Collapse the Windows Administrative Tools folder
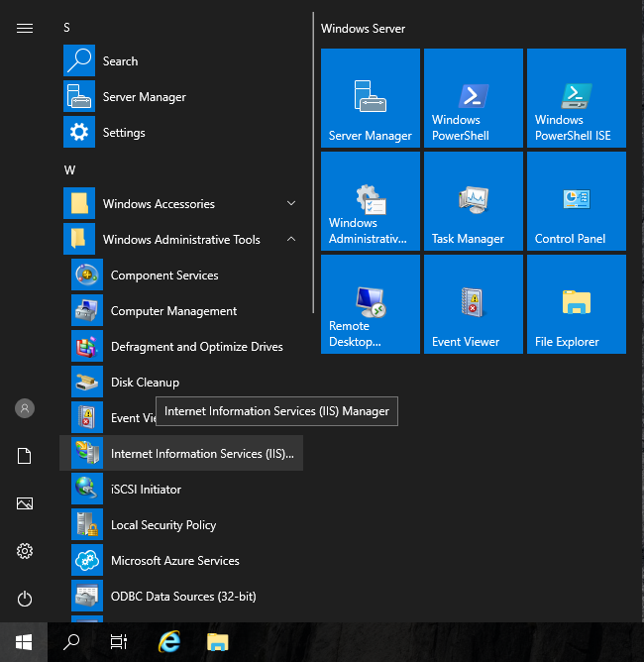The image size is (644, 662). click(x=181, y=240)
